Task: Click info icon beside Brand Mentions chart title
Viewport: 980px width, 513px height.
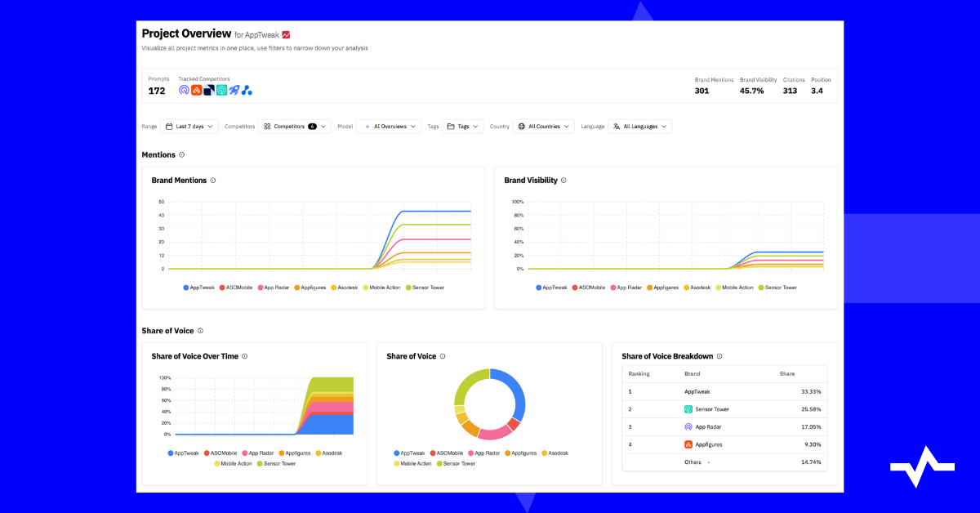Action: coord(213,181)
